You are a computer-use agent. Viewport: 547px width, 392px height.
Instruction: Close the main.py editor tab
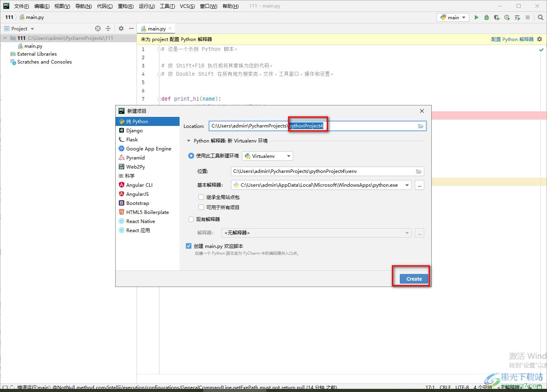170,28
